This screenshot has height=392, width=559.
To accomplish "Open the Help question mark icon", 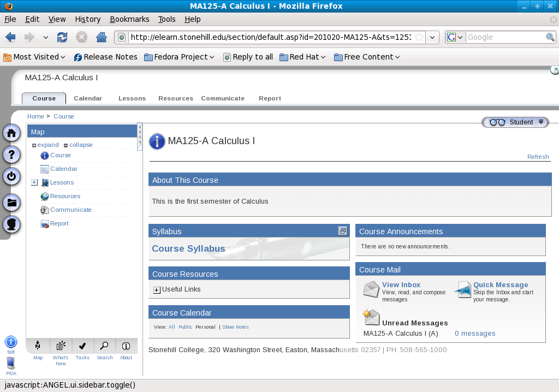I will pyautogui.click(x=12, y=155).
